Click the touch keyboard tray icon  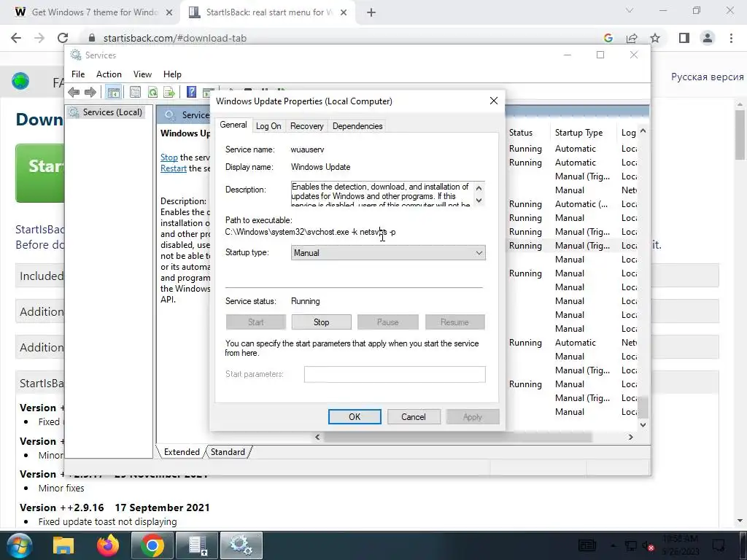click(587, 545)
